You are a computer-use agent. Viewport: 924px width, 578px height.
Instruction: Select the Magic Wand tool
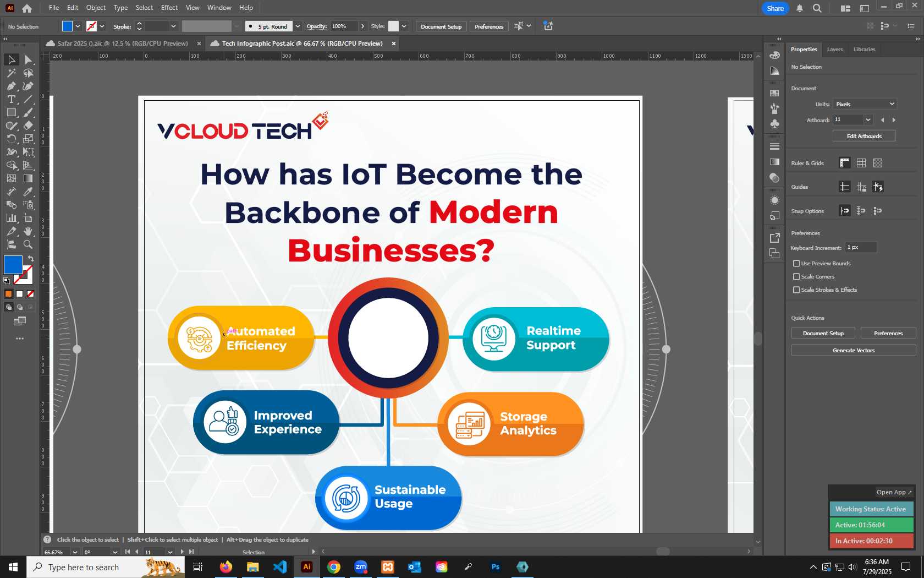click(x=11, y=73)
